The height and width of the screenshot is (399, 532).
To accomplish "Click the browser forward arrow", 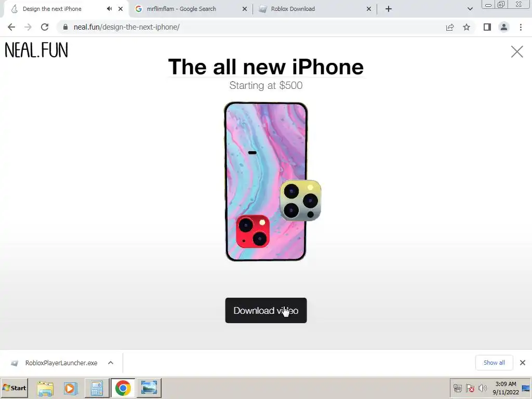I will (x=28, y=27).
